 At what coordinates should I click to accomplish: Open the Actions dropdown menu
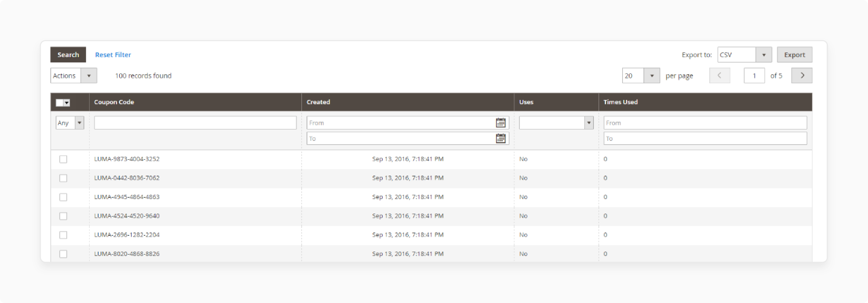pyautogui.click(x=89, y=76)
